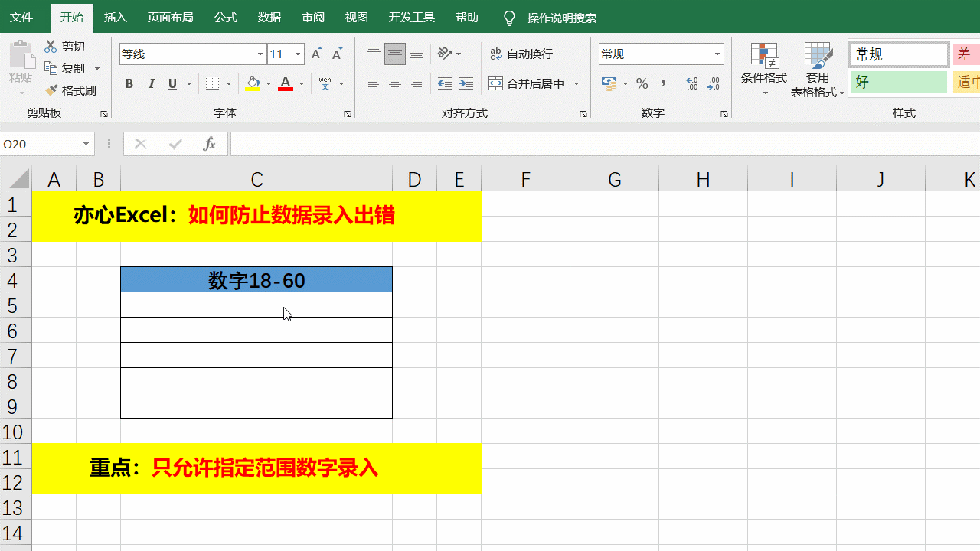The width and height of the screenshot is (980, 551).
Task: Open font name dropdown 等线
Action: point(260,54)
